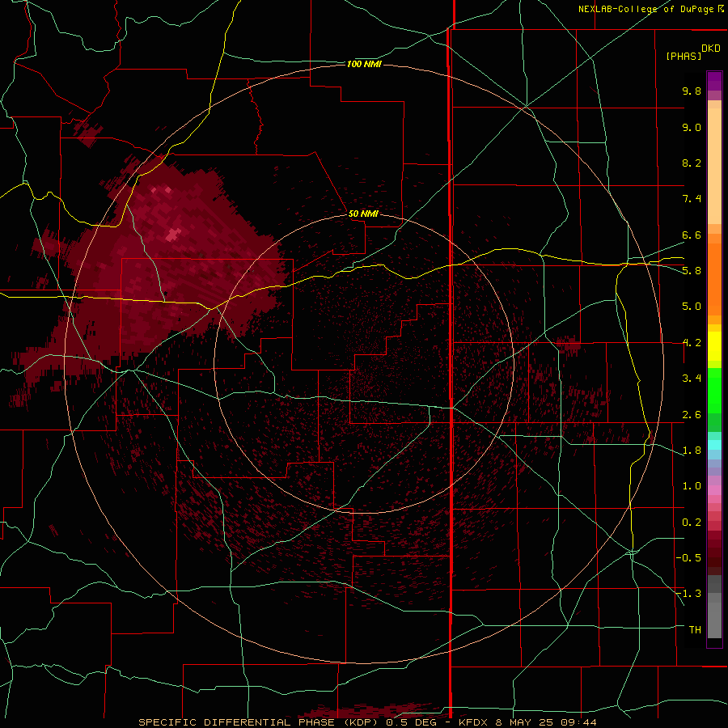Click the 1.0 legend value
728x728 pixels.
pyautogui.click(x=692, y=486)
